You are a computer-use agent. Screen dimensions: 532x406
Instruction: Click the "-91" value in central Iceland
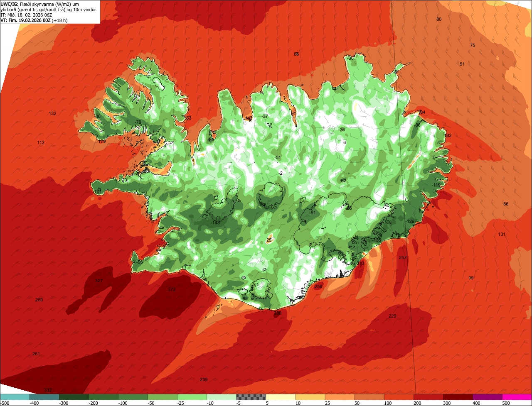pyautogui.click(x=312, y=213)
